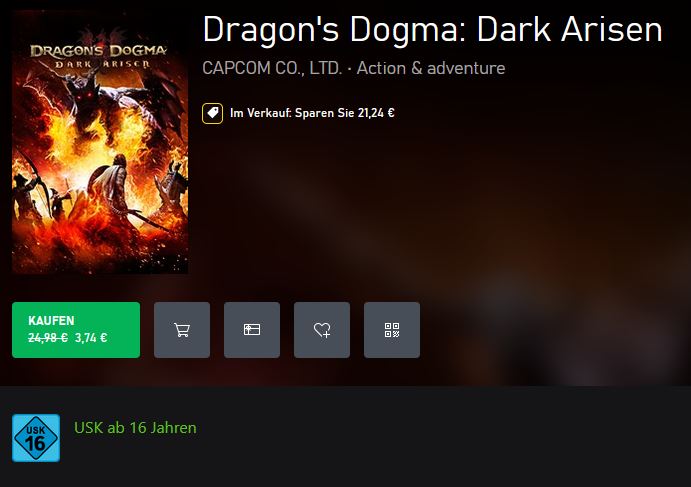Click the discounted 3,74 € price
The width and height of the screenshot is (691, 487).
pos(91,338)
